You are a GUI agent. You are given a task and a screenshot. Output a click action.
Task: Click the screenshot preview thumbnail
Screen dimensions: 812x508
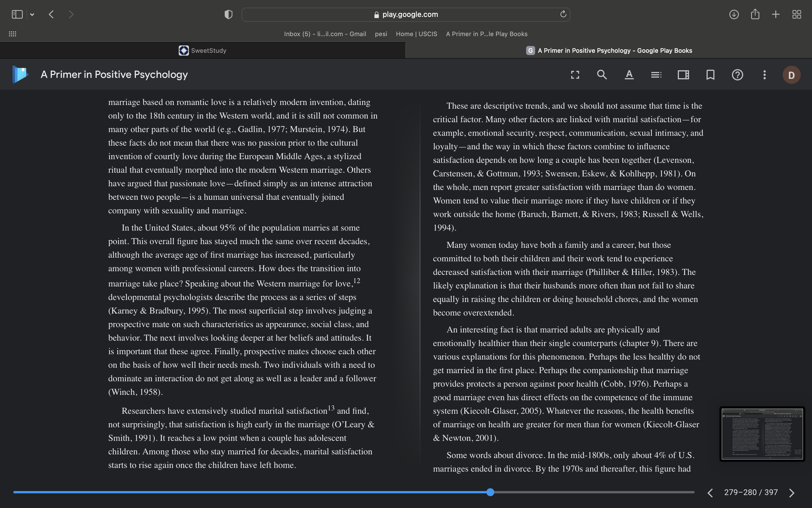click(762, 434)
